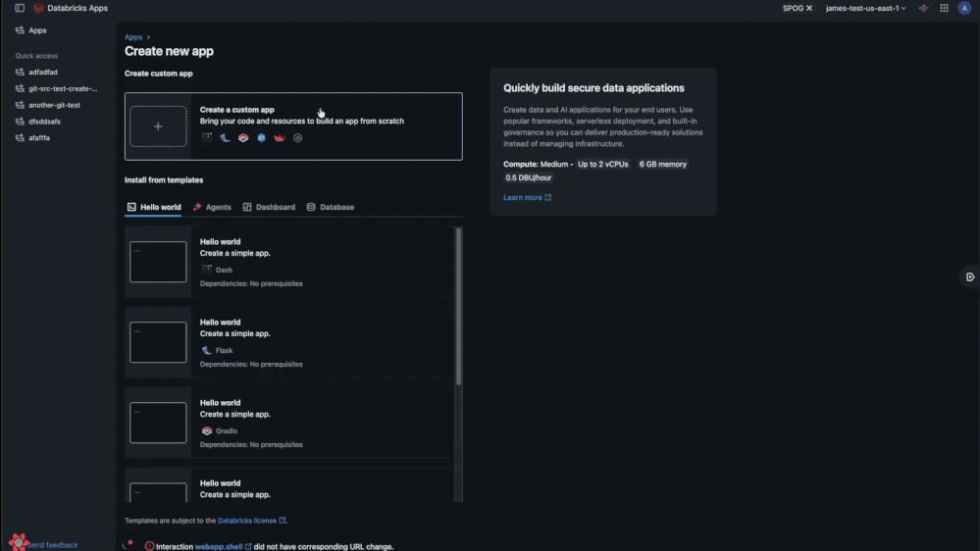Open the apps grid menu icon
This screenshot has width=980, height=551.
[944, 8]
